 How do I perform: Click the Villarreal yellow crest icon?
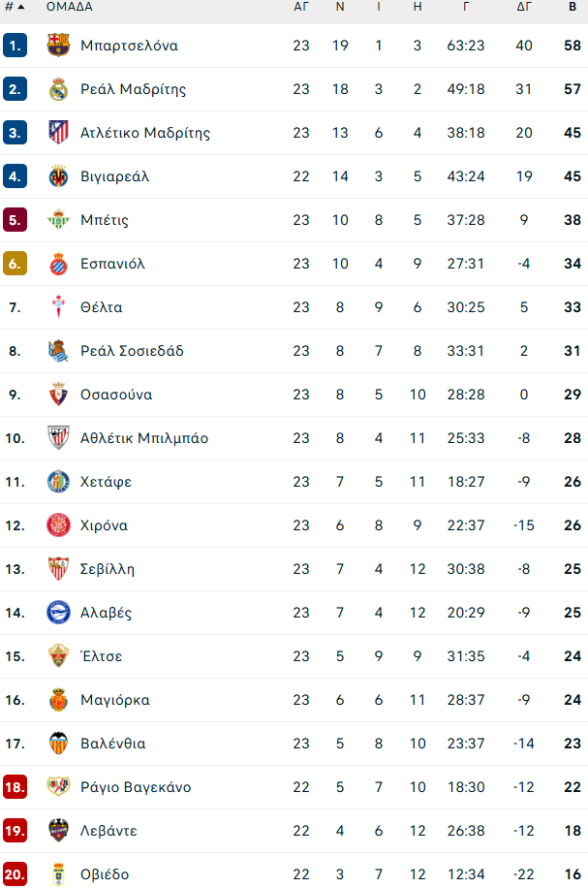(59, 176)
